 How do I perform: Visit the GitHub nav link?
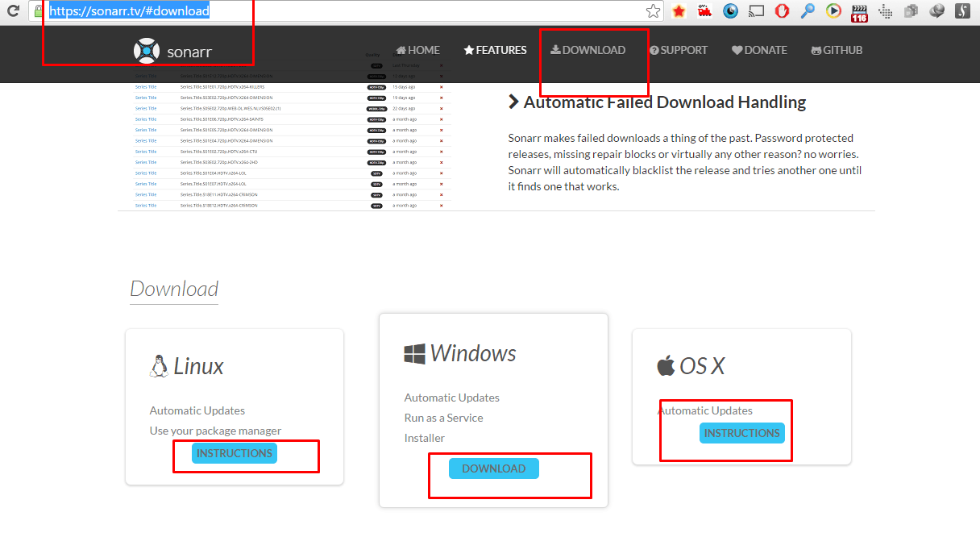837,50
